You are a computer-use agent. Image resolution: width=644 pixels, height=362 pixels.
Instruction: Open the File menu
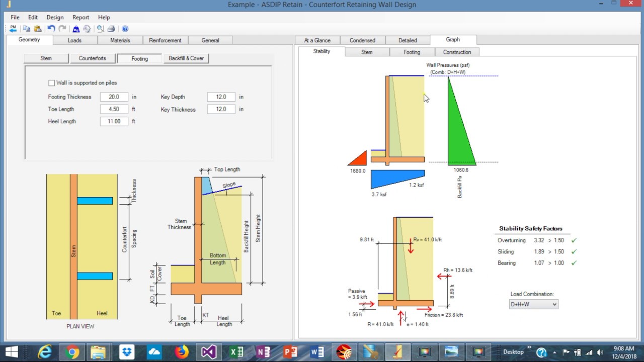coord(15,17)
